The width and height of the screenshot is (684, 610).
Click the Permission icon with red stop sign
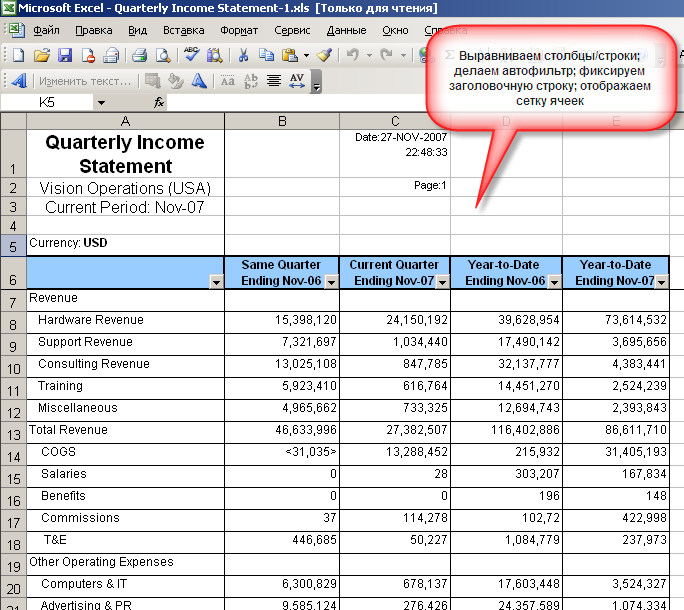[x=88, y=55]
